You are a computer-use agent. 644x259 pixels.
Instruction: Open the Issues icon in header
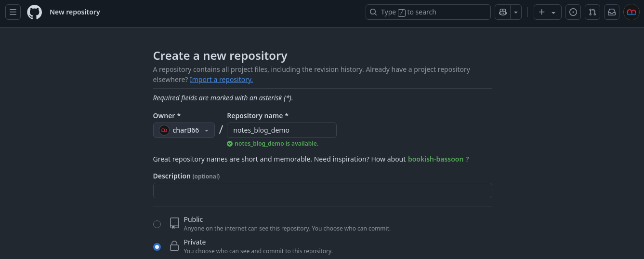[x=573, y=12]
